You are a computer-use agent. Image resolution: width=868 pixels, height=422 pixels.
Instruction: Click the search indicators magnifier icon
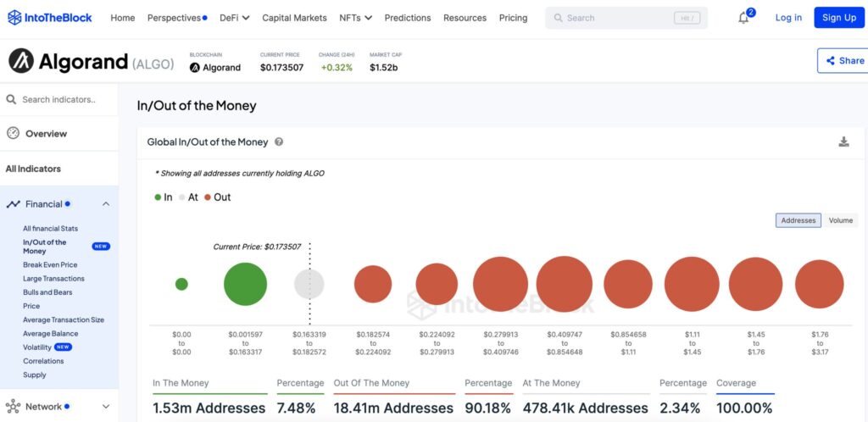[x=12, y=99]
